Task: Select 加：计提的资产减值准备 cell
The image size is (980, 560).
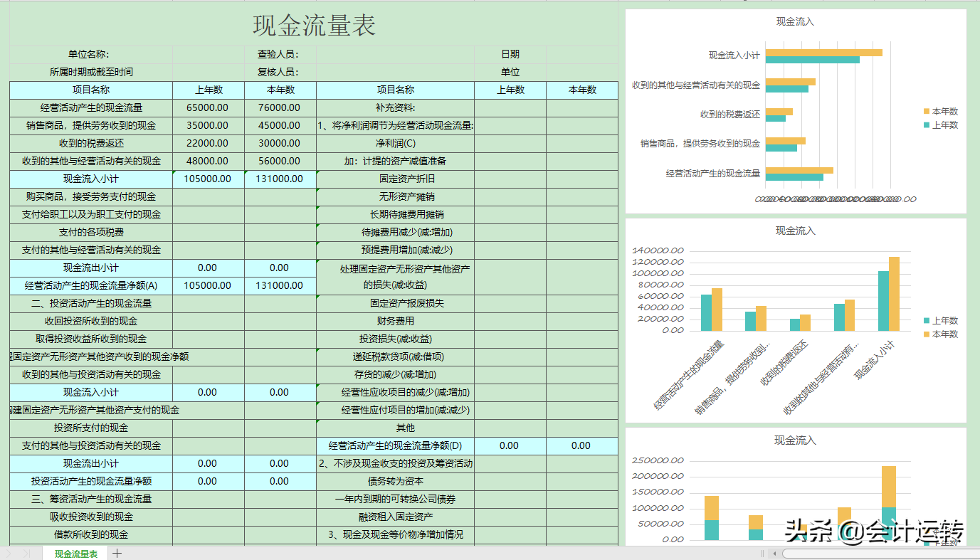Action: coord(396,161)
